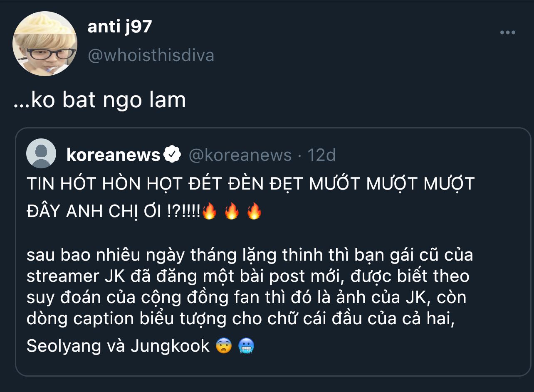The width and height of the screenshot is (534, 392).
Task: Click the koreanews default avatar icon
Action: pos(41,153)
